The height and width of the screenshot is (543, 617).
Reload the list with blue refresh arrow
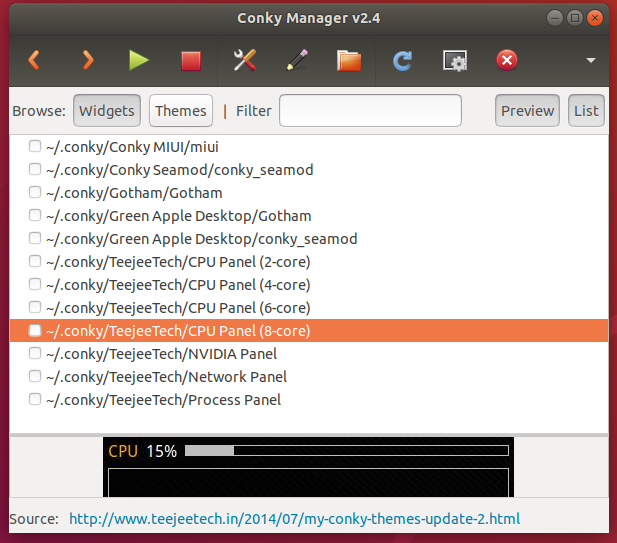coord(402,61)
